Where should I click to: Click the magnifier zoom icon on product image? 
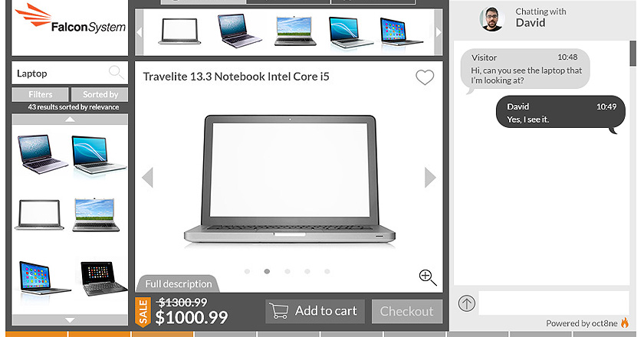pyautogui.click(x=428, y=277)
